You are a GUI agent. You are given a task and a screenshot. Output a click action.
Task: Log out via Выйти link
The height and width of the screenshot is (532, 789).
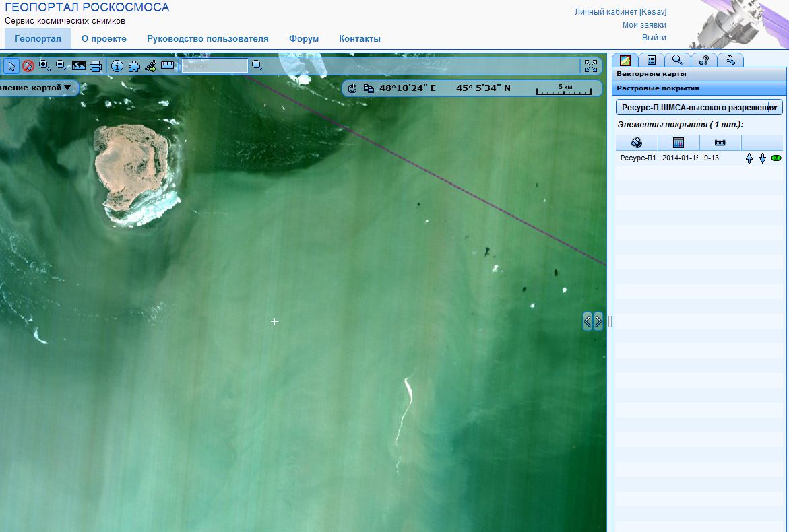coord(654,38)
